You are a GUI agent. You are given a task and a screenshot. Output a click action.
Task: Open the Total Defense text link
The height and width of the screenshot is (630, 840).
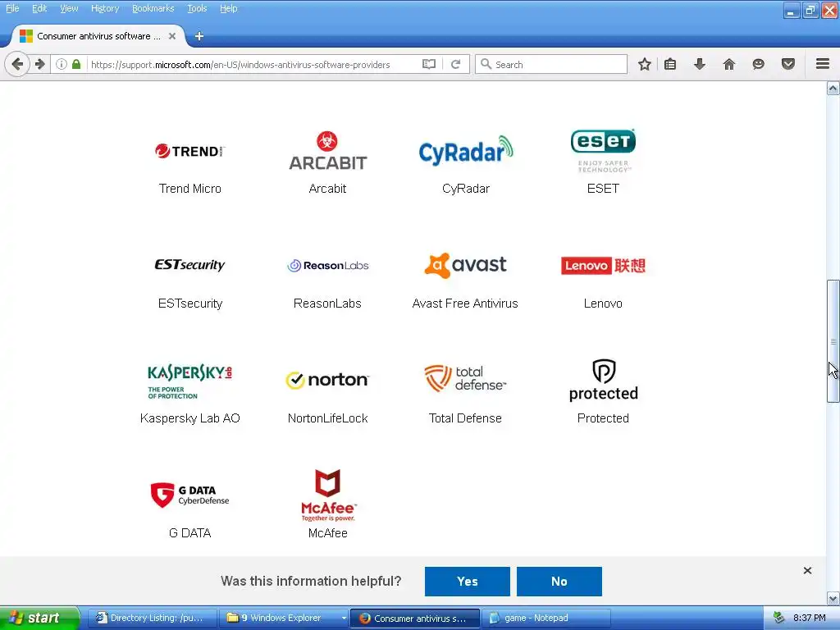465,418
